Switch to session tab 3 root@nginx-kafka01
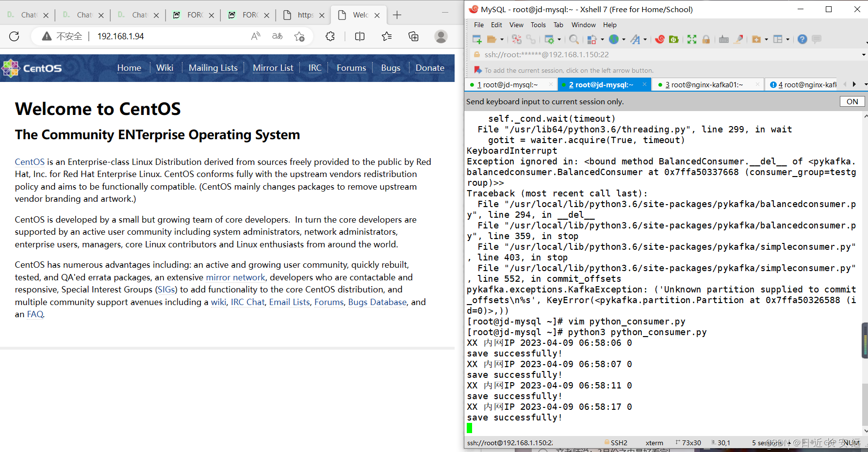Image resolution: width=868 pixels, height=452 pixels. (x=704, y=85)
